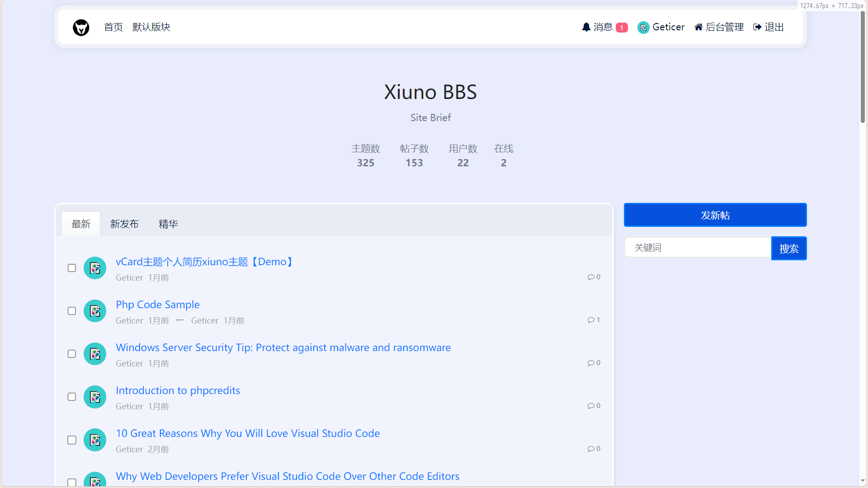Check the vCard主题 thread checkbox
Screen dimensions: 868x488
coord(72,268)
